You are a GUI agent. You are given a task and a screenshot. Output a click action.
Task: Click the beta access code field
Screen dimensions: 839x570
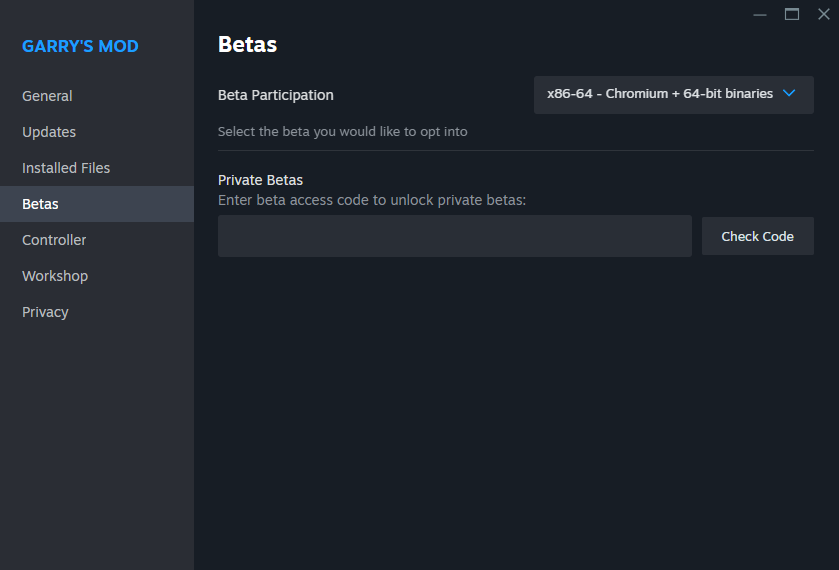pyautogui.click(x=455, y=236)
